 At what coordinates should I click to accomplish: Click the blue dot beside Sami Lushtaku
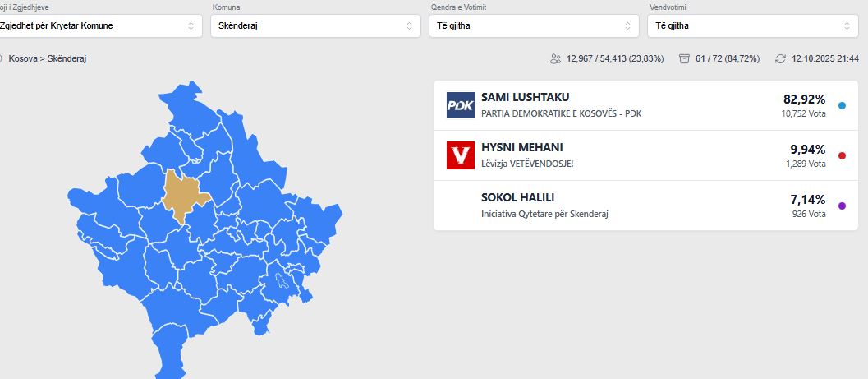coord(842,106)
